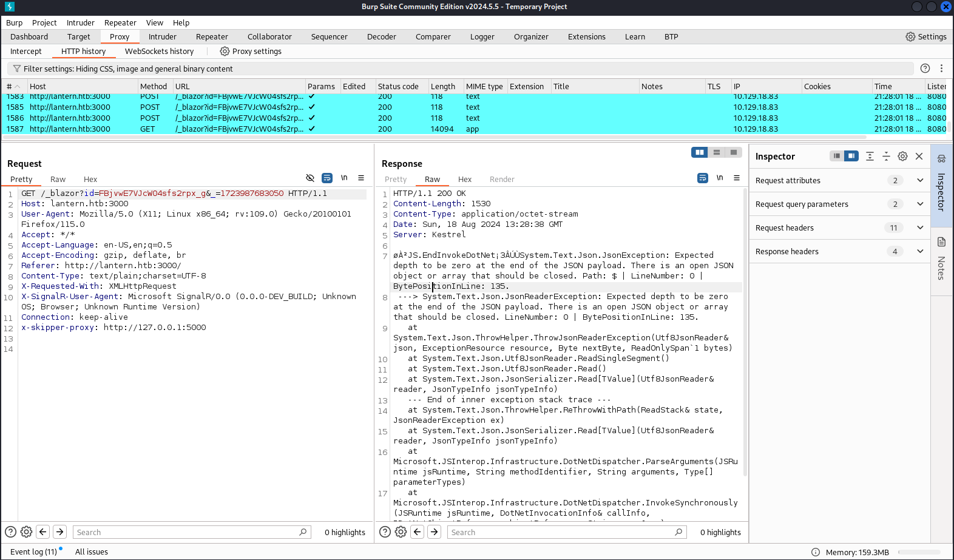Collapse all Inspector sections icon

[886, 156]
